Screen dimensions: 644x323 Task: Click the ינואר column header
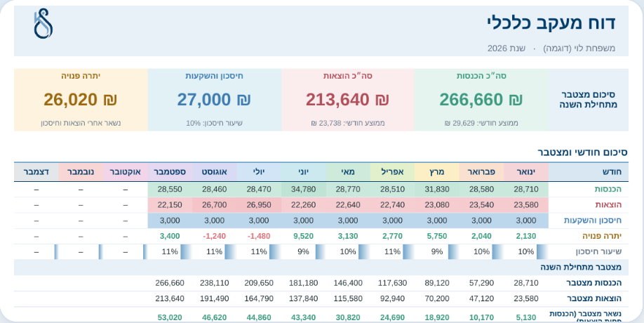point(525,172)
